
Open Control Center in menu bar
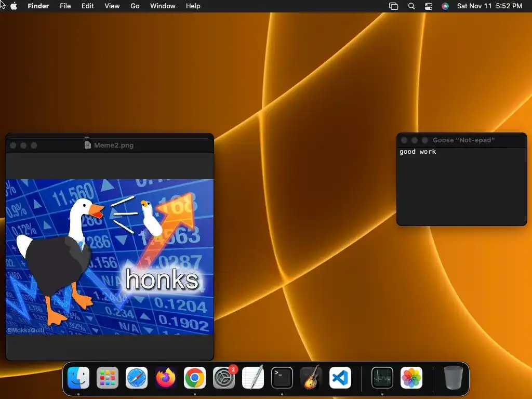point(429,6)
